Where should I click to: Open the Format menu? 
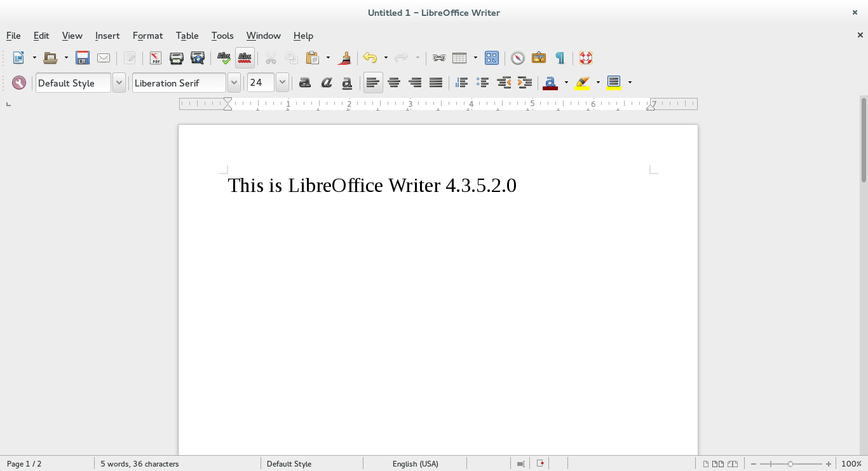[x=147, y=36]
